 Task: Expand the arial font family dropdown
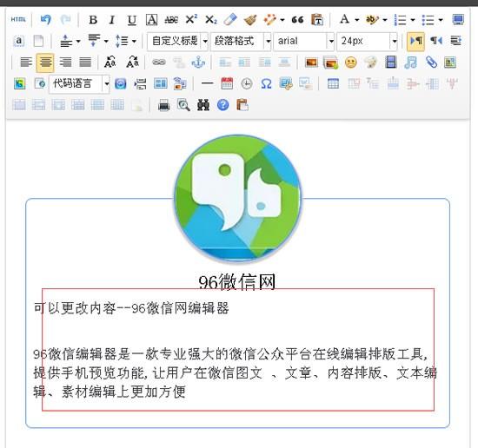(x=331, y=41)
